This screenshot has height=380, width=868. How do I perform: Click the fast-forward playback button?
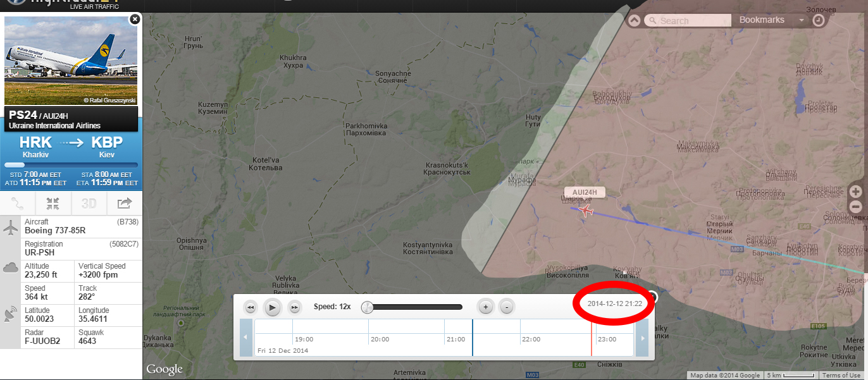[294, 307]
